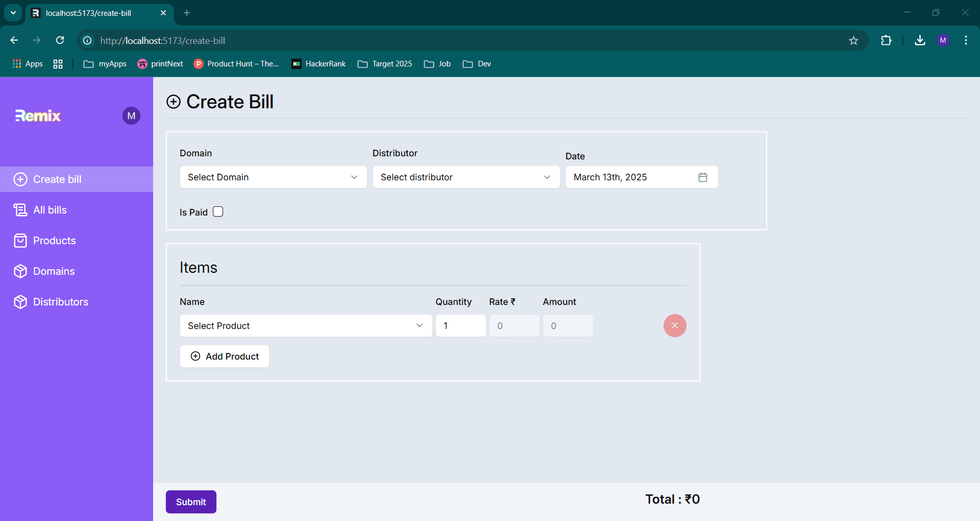980x521 pixels.
Task: Open the Job bookmark folder
Action: coord(437,64)
